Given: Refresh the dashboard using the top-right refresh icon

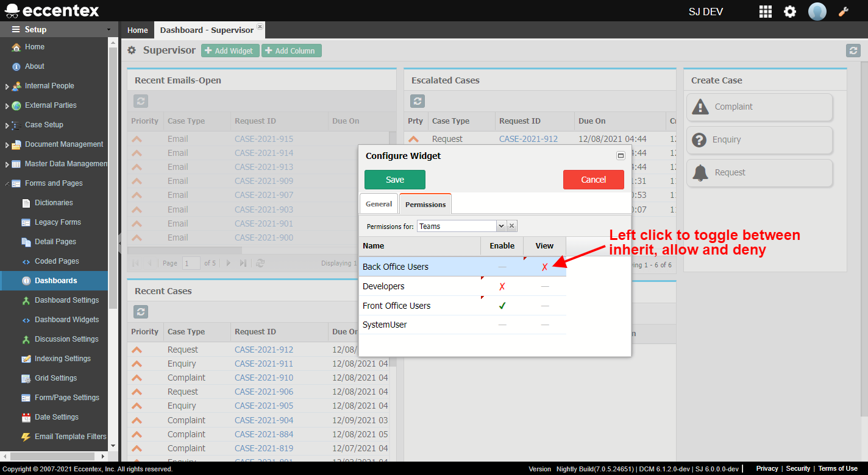Looking at the screenshot, I should (x=853, y=51).
